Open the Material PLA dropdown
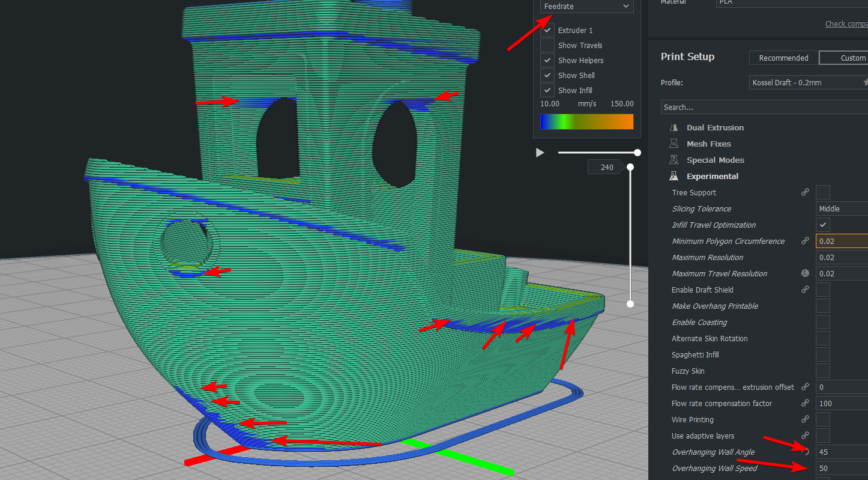868x480 pixels. (x=792, y=3)
